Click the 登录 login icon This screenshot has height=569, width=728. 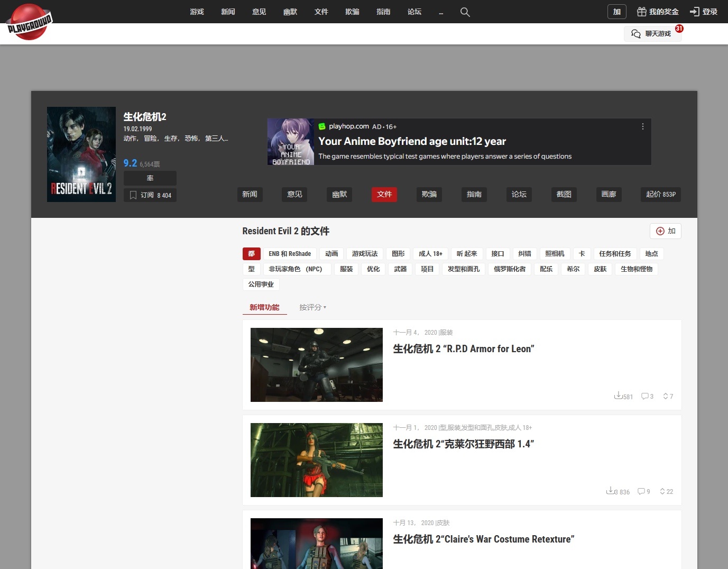[x=695, y=12]
